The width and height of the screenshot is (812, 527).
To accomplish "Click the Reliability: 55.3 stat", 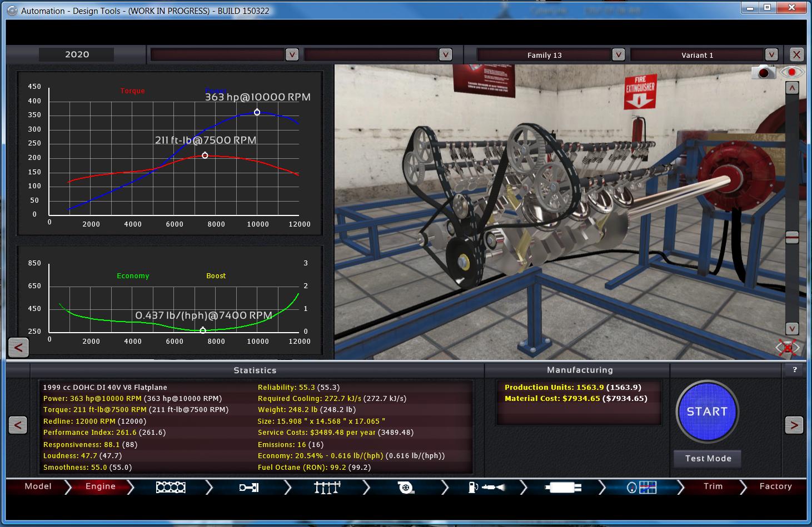I will [x=298, y=388].
